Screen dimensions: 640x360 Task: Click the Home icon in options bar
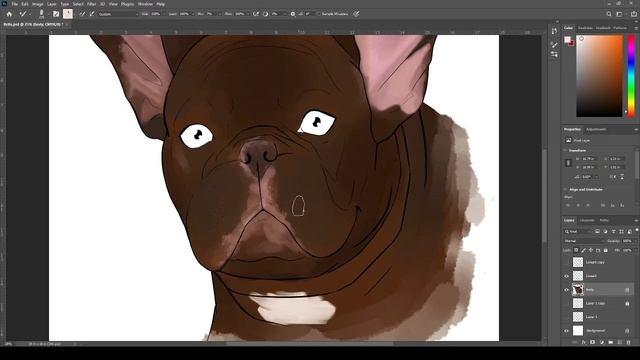click(9, 14)
